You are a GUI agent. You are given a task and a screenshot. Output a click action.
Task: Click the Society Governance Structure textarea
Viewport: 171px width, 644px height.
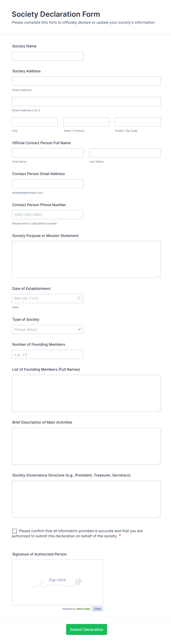pyautogui.click(x=86, y=499)
